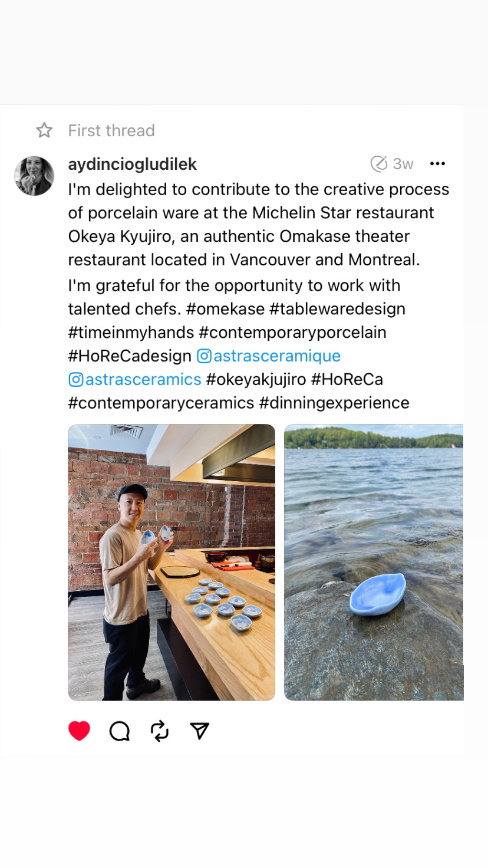488x868 pixels.
Task: Follow the astrasceramique Instagram link
Action: (276, 356)
